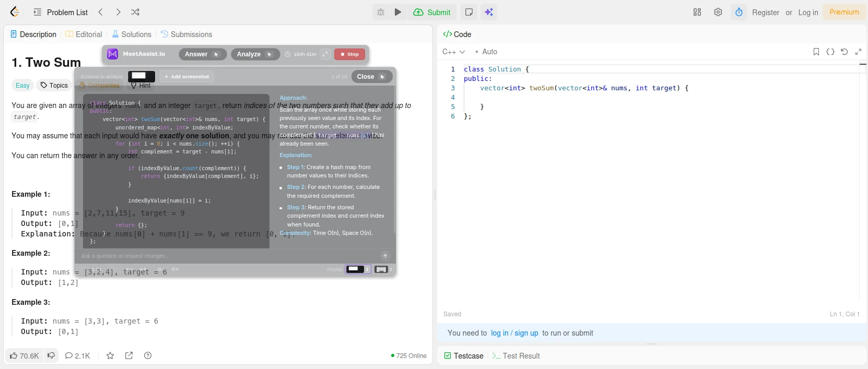Click the AI sparkle assistant icon

coord(489,12)
